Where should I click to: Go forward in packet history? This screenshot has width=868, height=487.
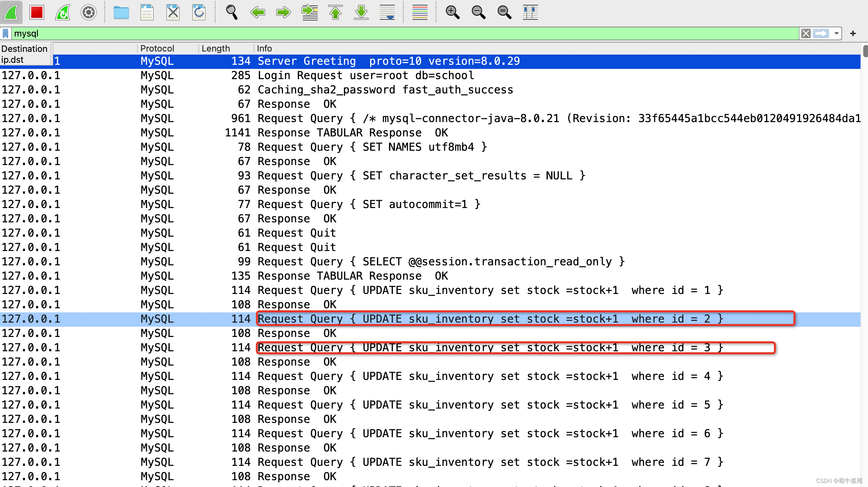[x=283, y=13]
